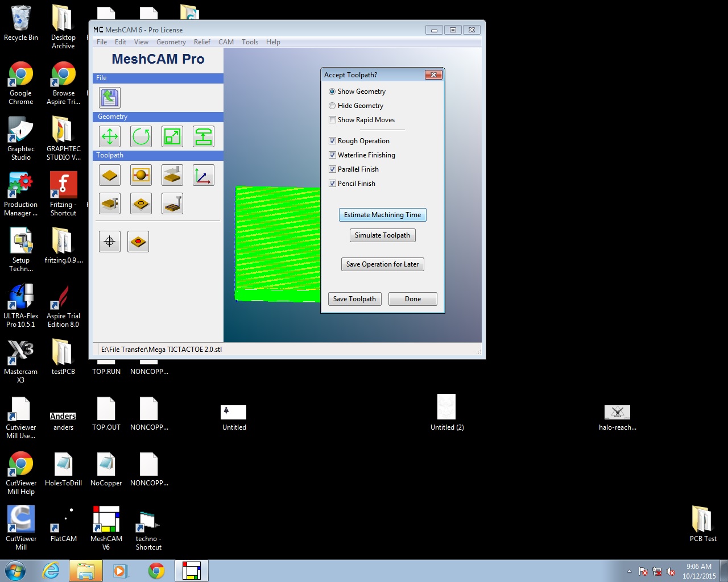Viewport: 728px width, 582px height.
Task: Select the Scale geometry tool
Action: click(172, 136)
